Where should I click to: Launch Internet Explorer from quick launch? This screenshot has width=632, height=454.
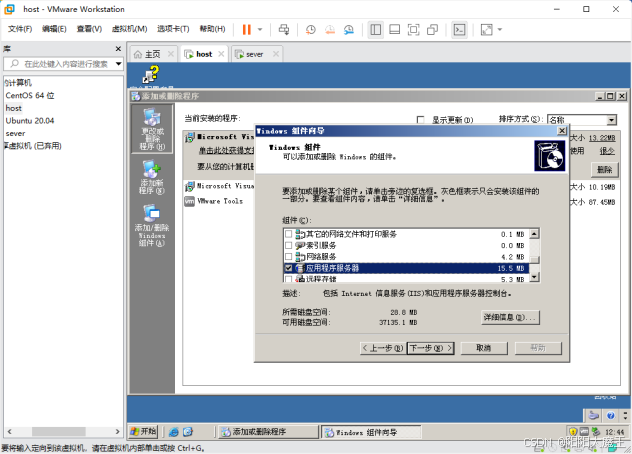[x=173, y=432]
